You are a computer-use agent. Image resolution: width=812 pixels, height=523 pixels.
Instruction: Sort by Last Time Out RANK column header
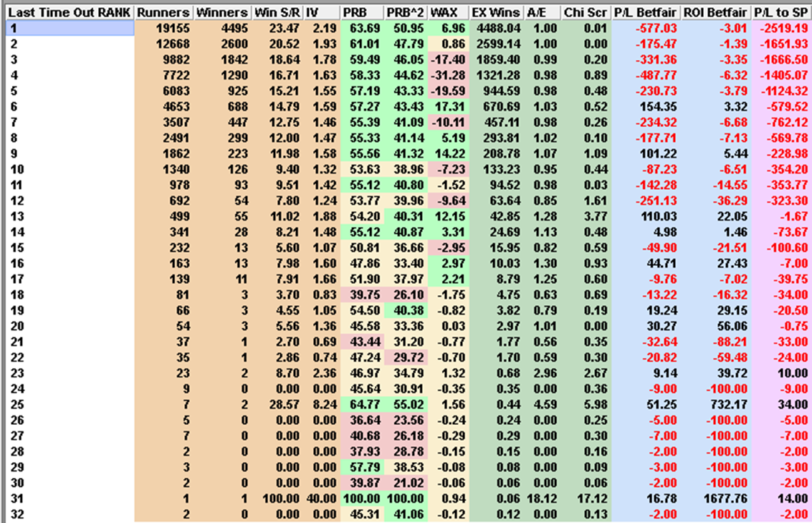tap(69, 13)
